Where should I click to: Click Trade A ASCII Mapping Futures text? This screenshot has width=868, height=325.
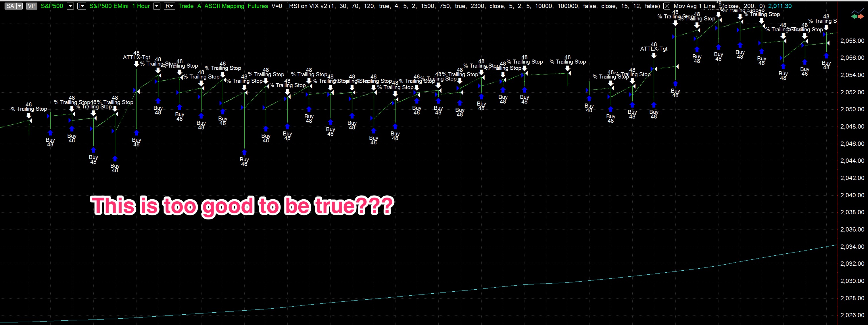(x=223, y=6)
